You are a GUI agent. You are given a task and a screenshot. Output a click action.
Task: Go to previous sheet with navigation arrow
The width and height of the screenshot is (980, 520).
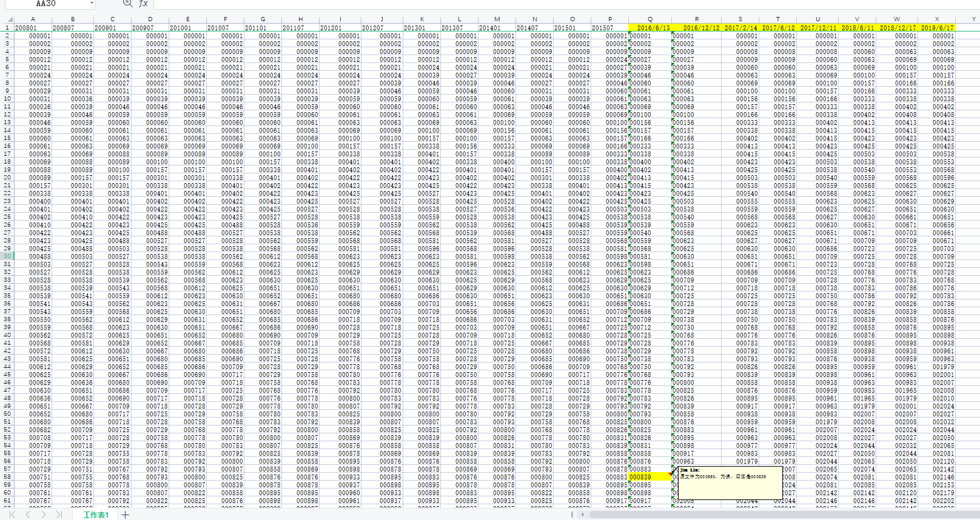[28, 515]
